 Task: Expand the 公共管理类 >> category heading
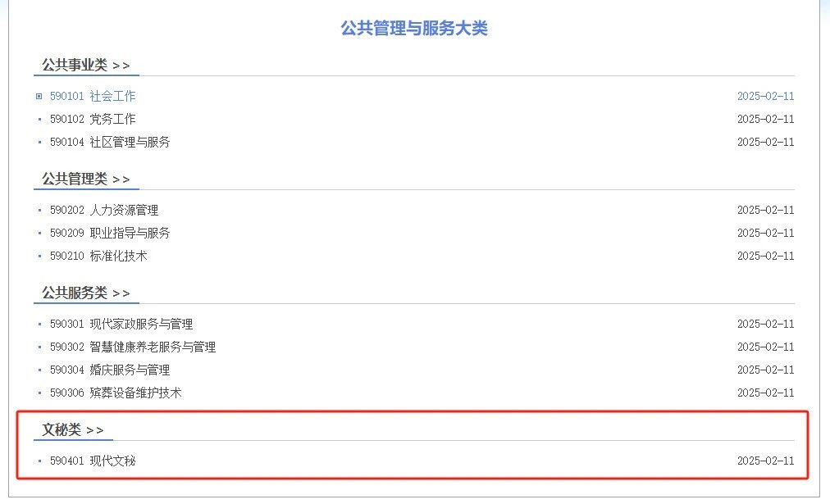tap(86, 179)
